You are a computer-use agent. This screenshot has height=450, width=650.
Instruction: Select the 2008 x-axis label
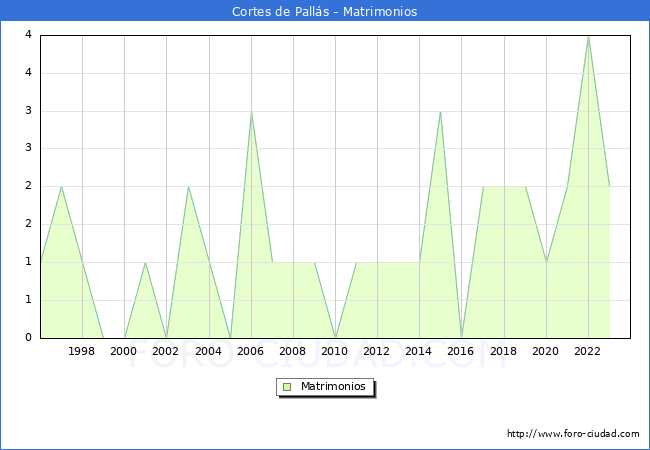(292, 351)
